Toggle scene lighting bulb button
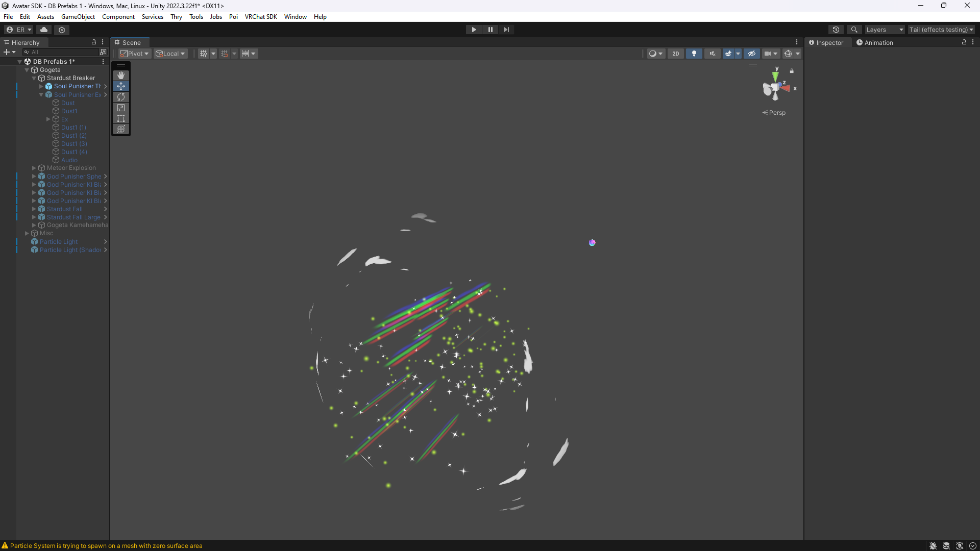 click(x=694, y=54)
